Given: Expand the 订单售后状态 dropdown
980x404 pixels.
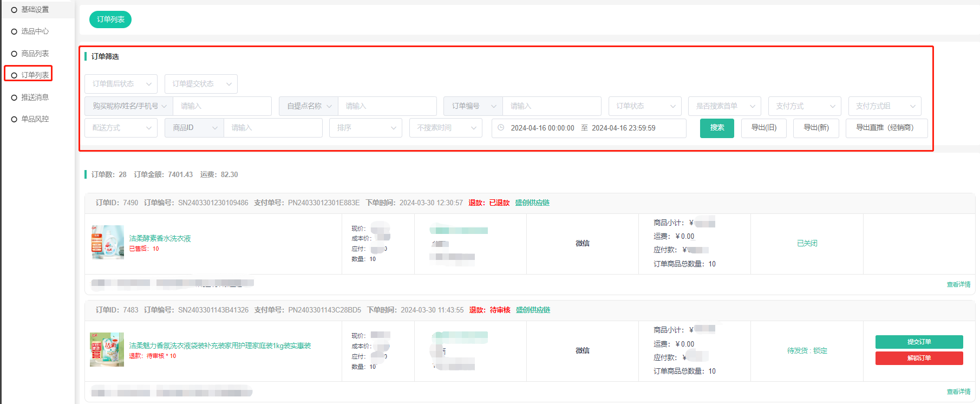Looking at the screenshot, I should [121, 84].
